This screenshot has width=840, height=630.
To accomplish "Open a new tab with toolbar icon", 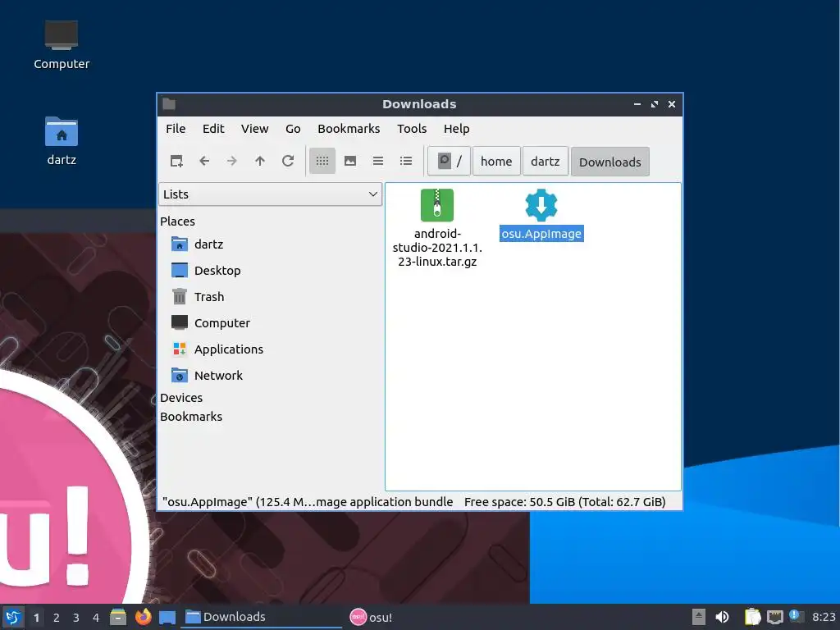I will [x=176, y=161].
